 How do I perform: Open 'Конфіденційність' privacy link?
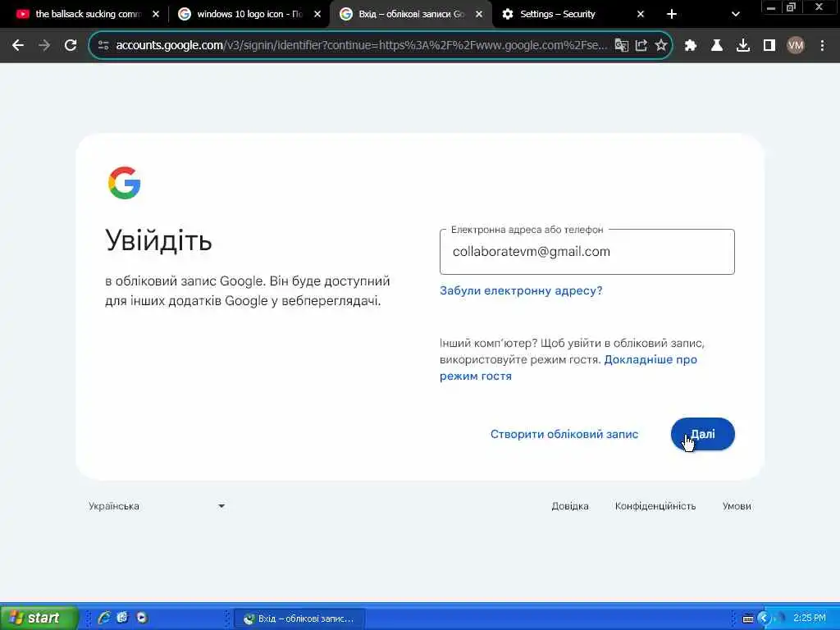point(655,506)
